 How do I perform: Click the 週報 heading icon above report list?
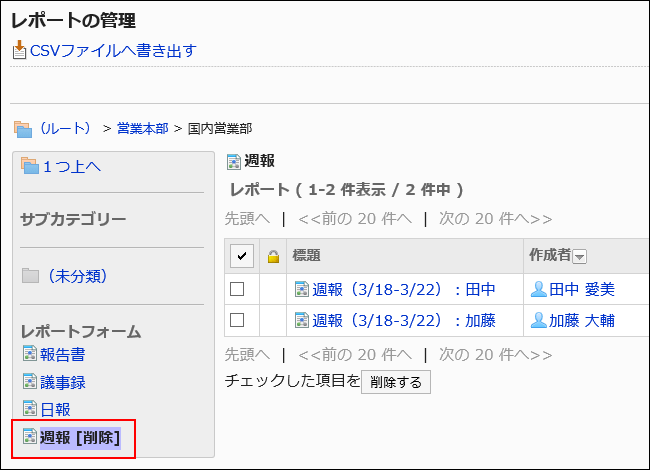[234, 162]
